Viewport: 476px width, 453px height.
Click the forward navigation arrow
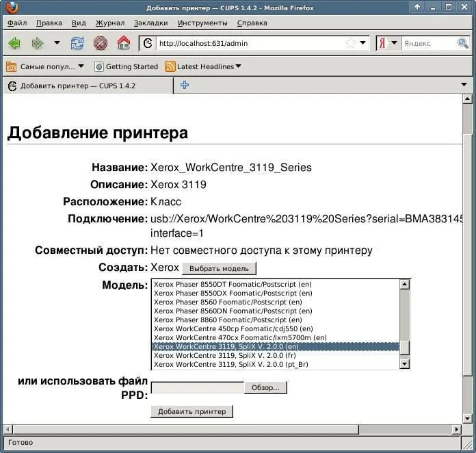38,43
